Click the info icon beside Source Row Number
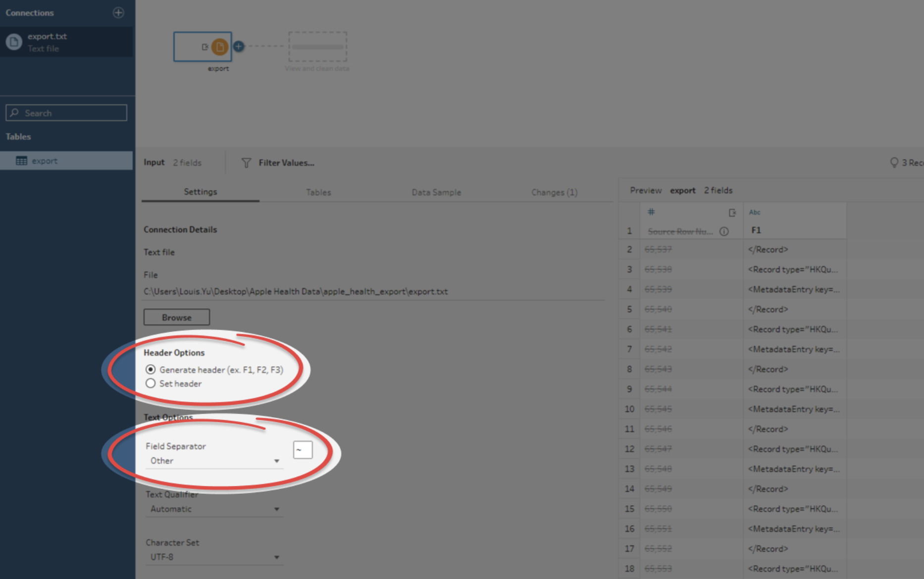The width and height of the screenshot is (924, 579). (724, 231)
